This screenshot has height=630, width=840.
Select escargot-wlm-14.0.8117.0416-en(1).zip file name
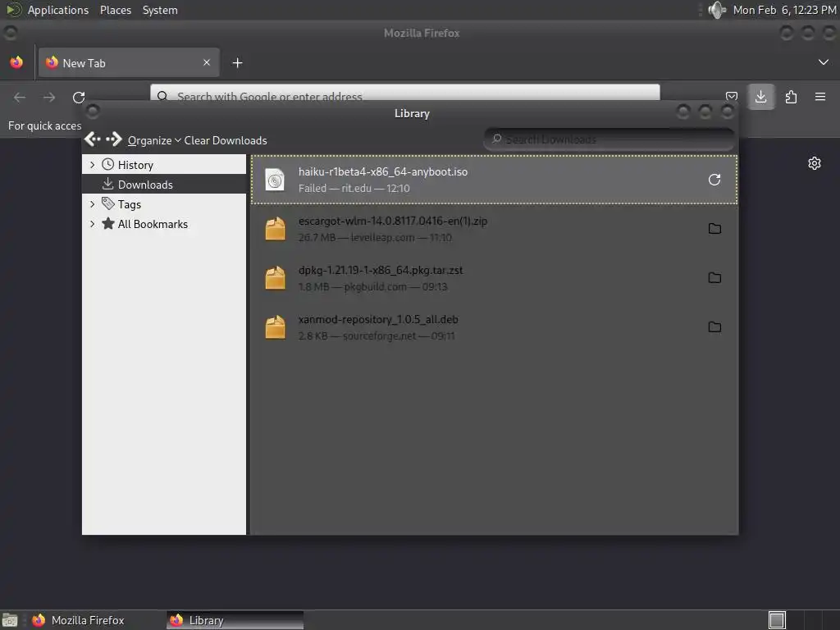click(393, 221)
